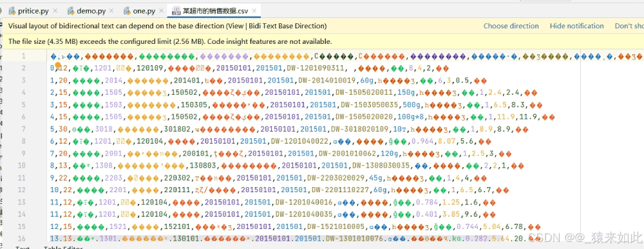Click the Don't show link at far right
644x249 pixels.
pyautogui.click(x=629, y=26)
